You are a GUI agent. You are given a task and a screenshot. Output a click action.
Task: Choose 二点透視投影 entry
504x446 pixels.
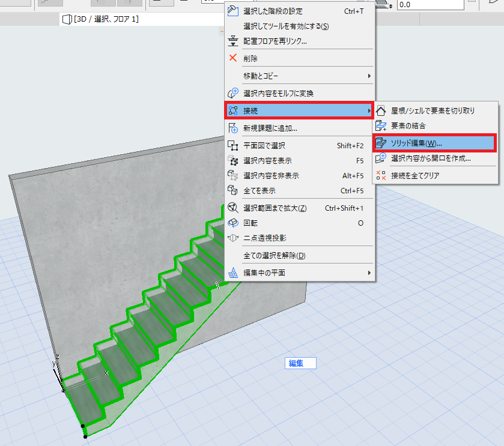(x=300, y=238)
